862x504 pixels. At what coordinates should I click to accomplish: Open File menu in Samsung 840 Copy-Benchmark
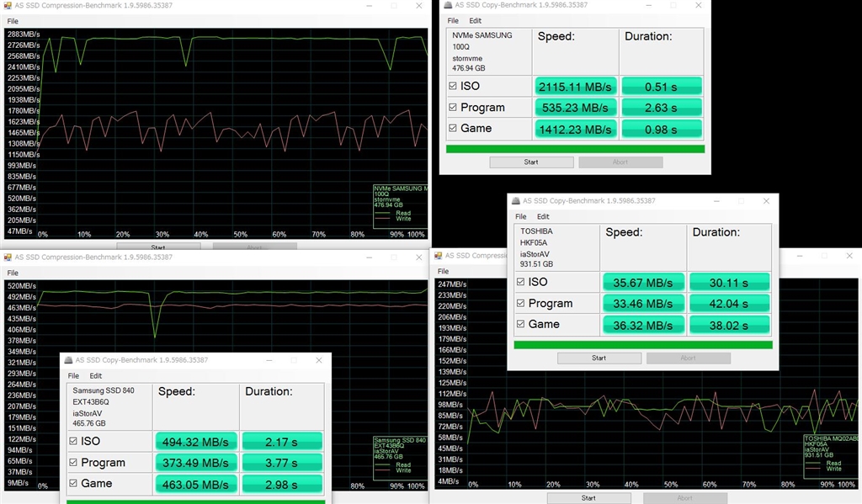pyautogui.click(x=73, y=376)
